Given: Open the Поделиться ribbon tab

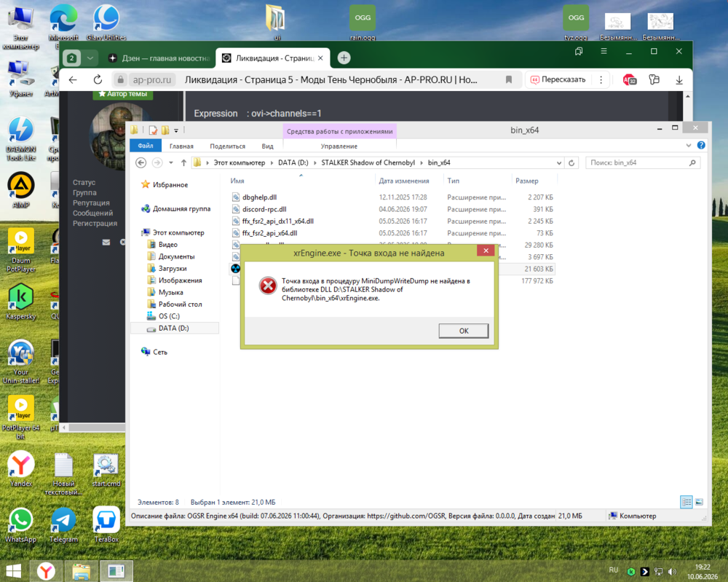Looking at the screenshot, I should pyautogui.click(x=227, y=146).
